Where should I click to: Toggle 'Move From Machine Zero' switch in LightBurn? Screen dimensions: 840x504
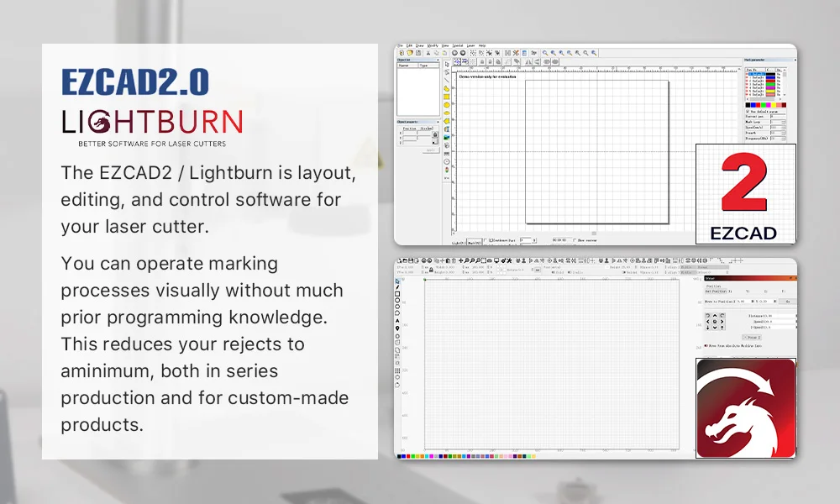tap(706, 345)
